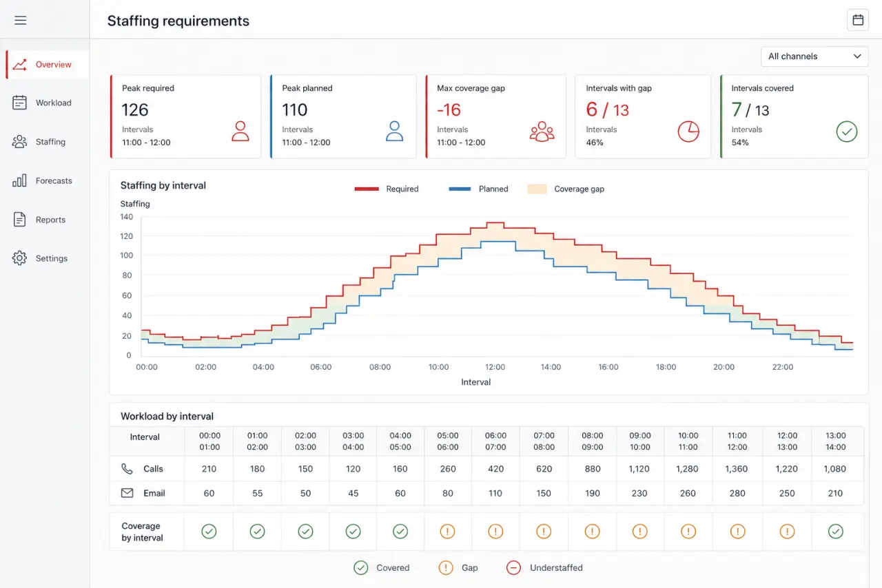Click the Workload calendar icon

pyautogui.click(x=20, y=103)
